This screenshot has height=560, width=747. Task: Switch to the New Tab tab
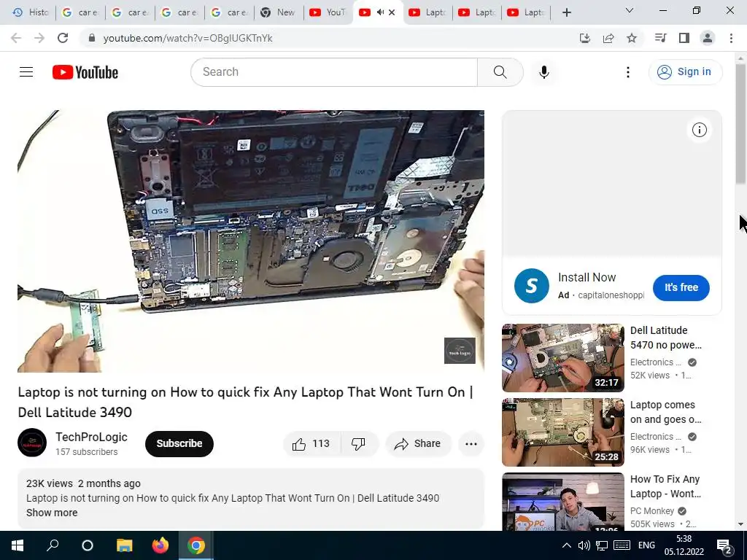(279, 12)
